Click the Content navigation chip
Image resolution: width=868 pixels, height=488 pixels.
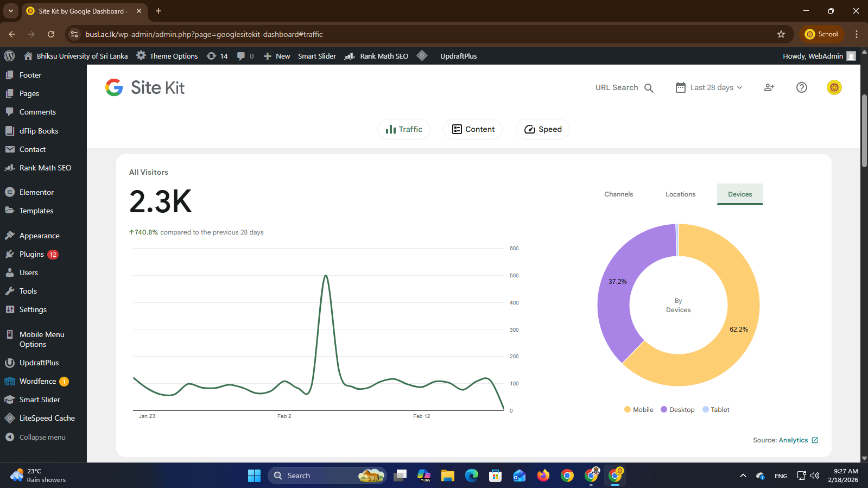click(x=473, y=129)
